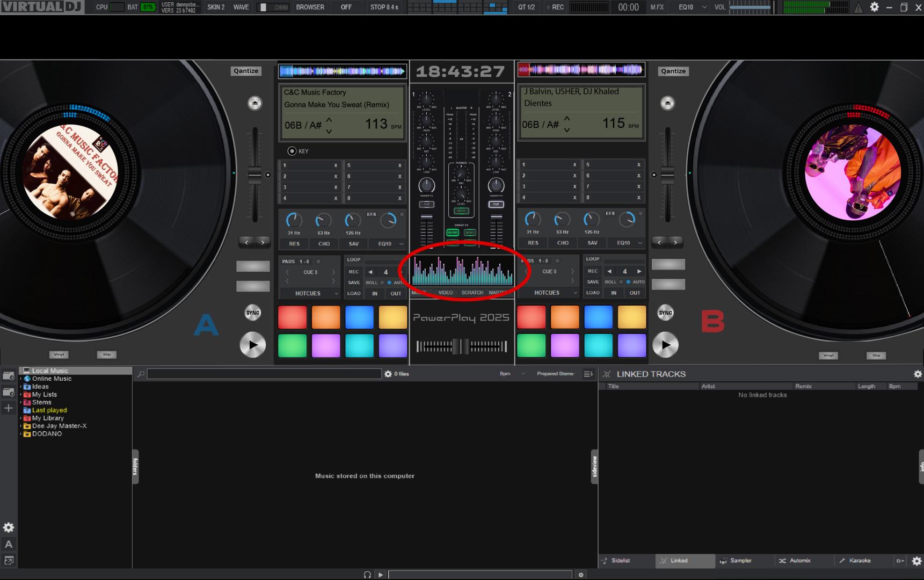This screenshot has width=924, height=580.
Task: Raise key with up arrow on deck A
Action: pos(329,120)
